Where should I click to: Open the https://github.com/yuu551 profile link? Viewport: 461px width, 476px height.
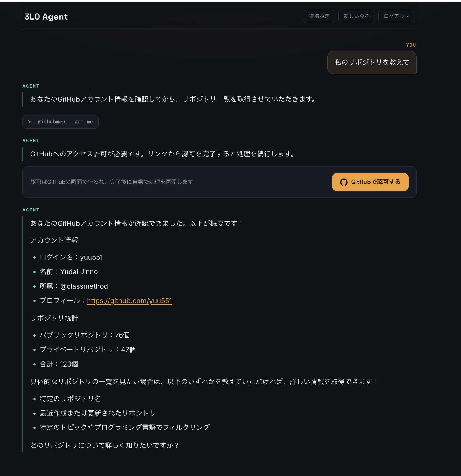coord(129,301)
